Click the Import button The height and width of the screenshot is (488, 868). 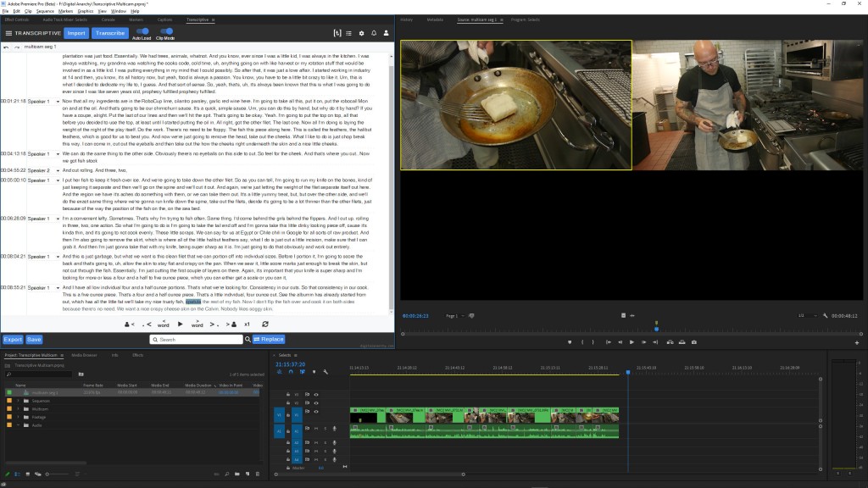point(76,33)
